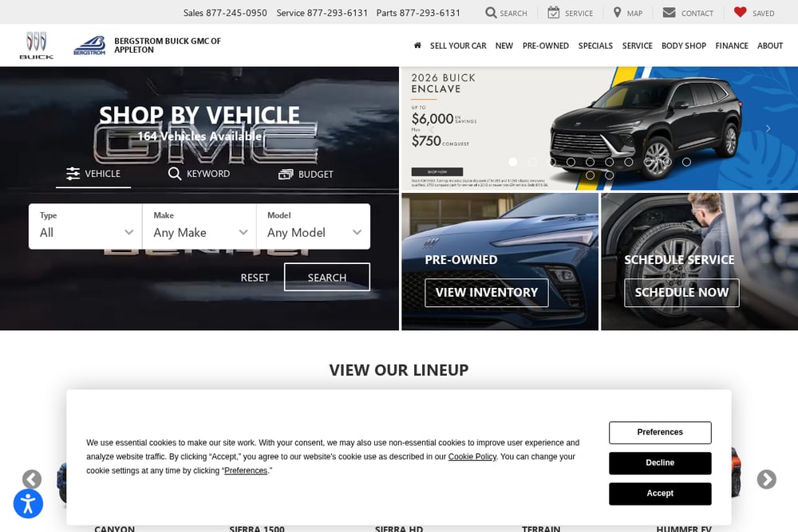Click Canyon model label
The image size is (798, 532).
[x=114, y=529]
